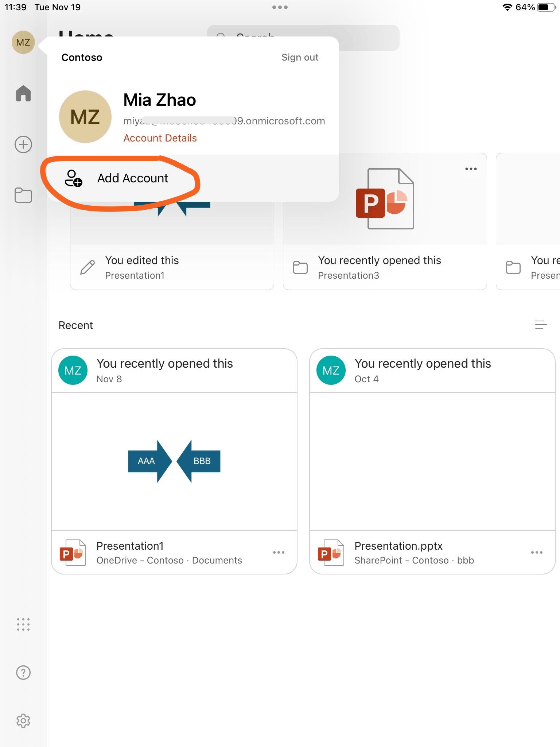Toggle the Recent list view layout icon
This screenshot has height=747, width=560.
click(541, 325)
